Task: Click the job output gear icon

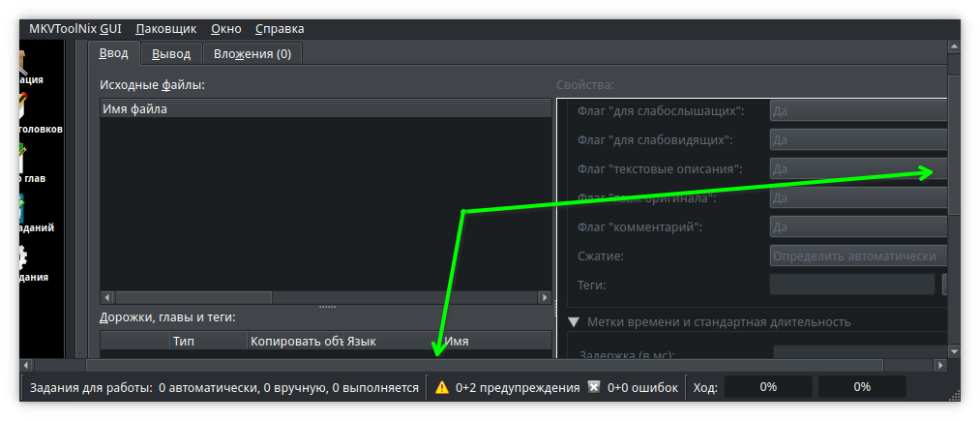Action: pyautogui.click(x=21, y=256)
